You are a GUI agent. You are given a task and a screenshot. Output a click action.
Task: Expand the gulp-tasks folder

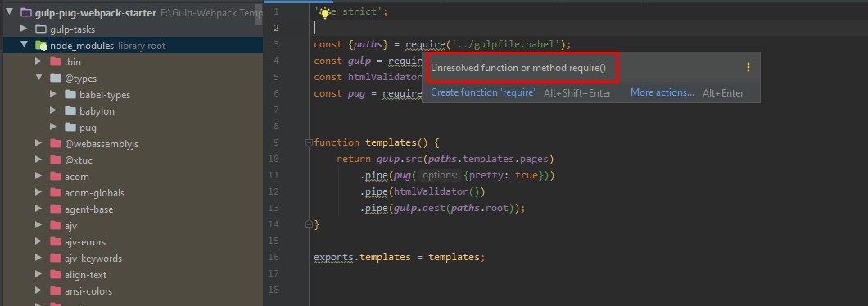24,29
